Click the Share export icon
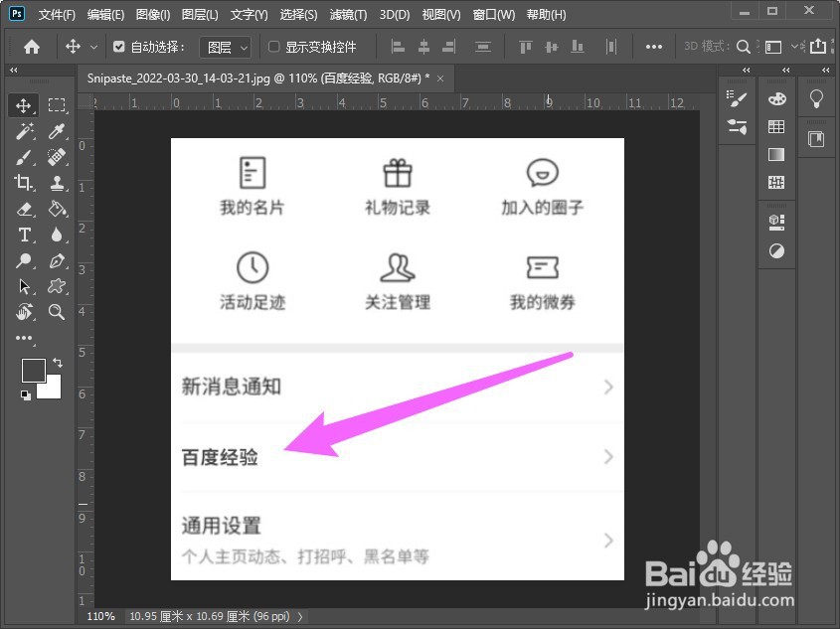The width and height of the screenshot is (840, 629). tap(818, 47)
